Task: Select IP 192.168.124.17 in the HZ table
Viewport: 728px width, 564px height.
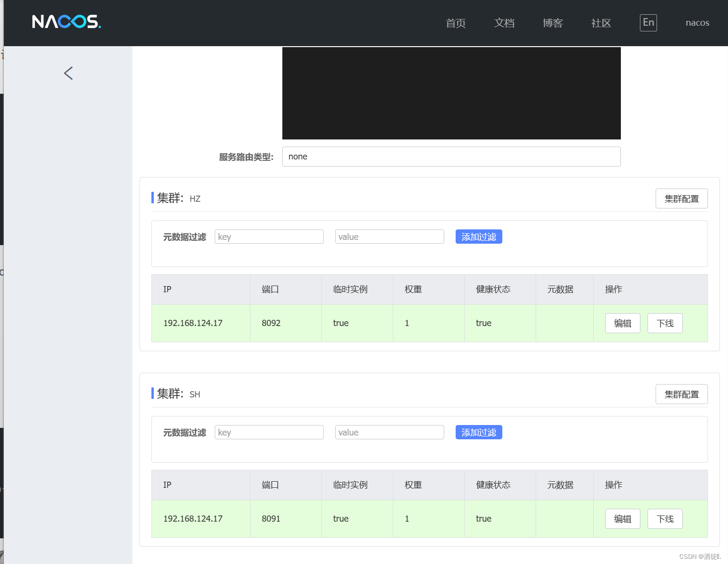Action: (x=193, y=323)
